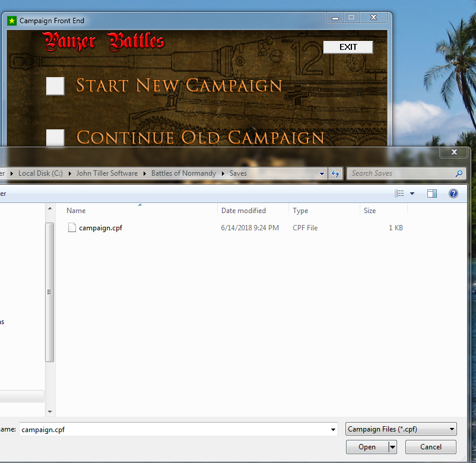Click the 6/14/2018 9:24 PM date cell
The image size is (476, 463).
[x=249, y=228]
